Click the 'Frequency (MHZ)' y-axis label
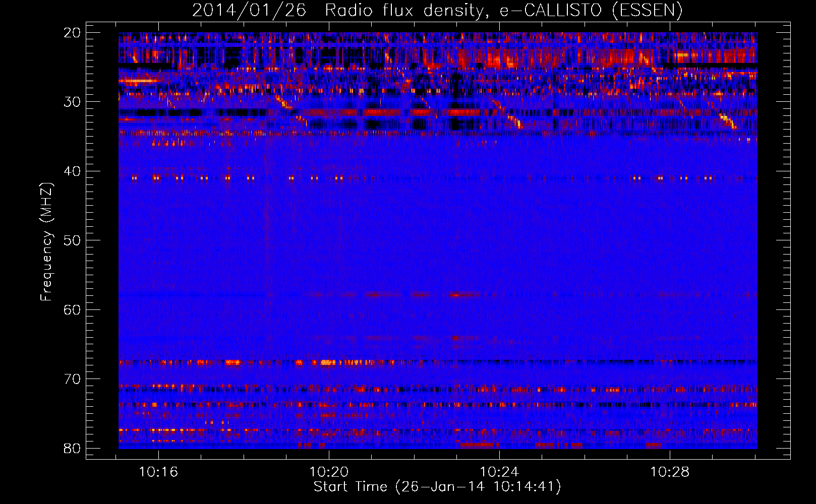This screenshot has width=816, height=504. point(46,242)
